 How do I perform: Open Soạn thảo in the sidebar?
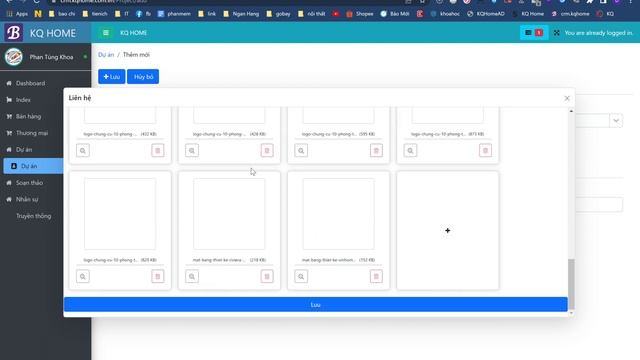coord(29,183)
